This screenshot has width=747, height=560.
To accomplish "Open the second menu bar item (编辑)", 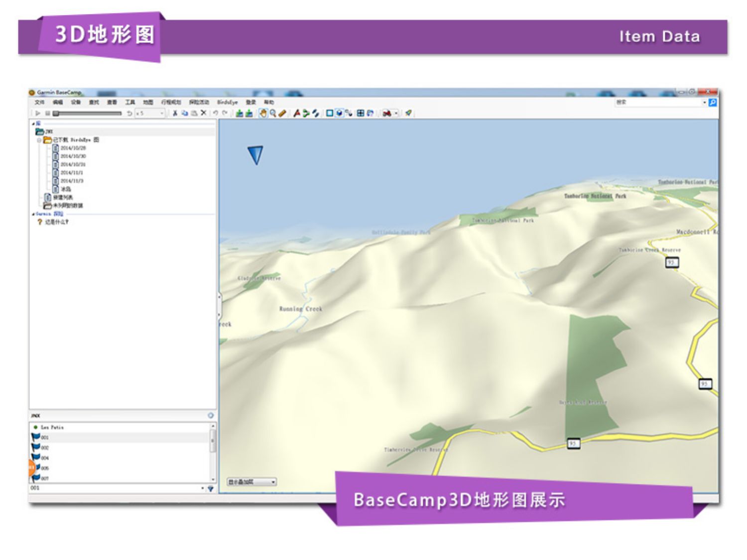I will point(58,103).
